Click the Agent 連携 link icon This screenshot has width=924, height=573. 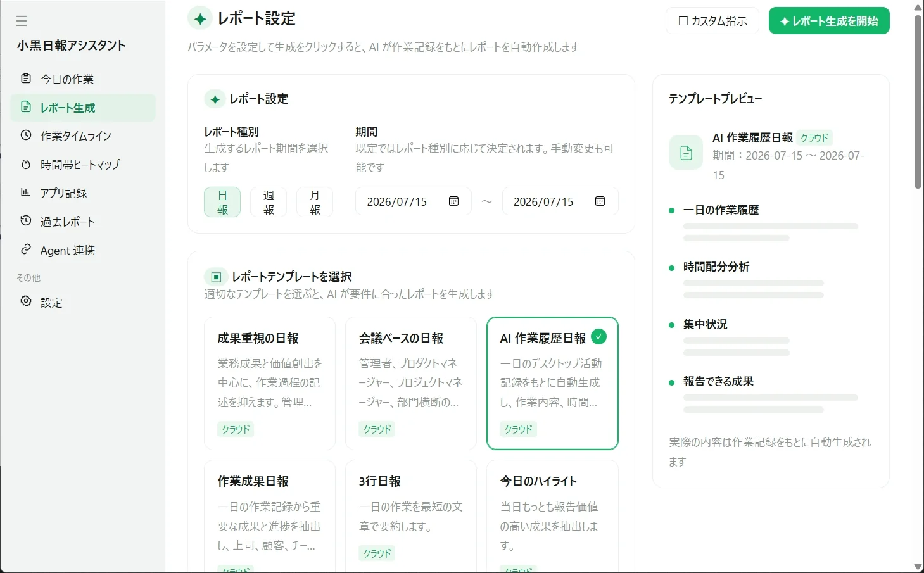[x=26, y=249]
